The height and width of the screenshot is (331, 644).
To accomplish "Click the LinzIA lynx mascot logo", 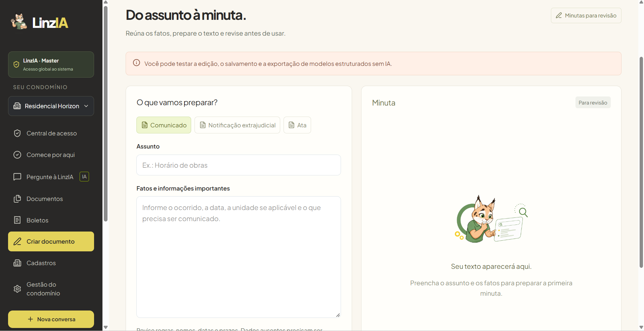I will tap(19, 22).
